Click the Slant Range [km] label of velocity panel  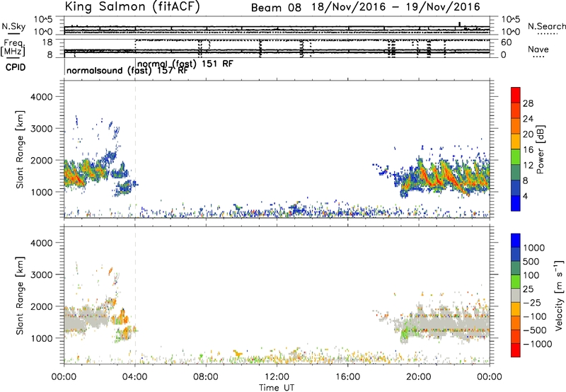(20, 296)
